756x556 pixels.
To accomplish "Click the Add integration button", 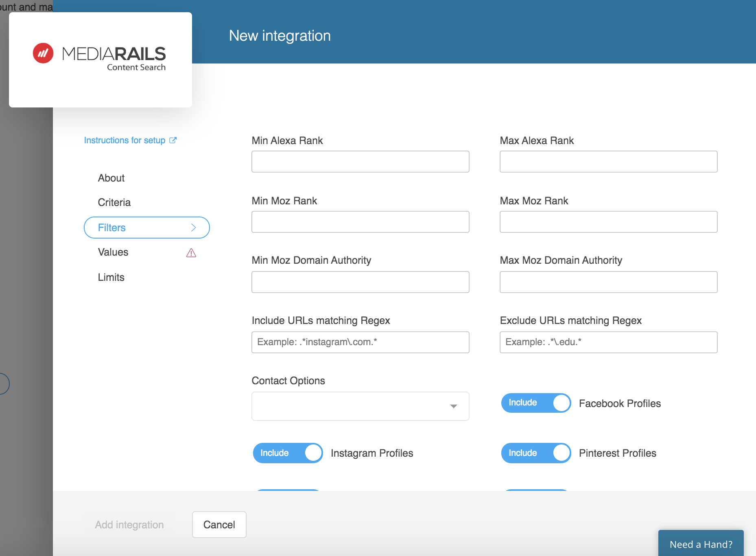I will pyautogui.click(x=129, y=525).
